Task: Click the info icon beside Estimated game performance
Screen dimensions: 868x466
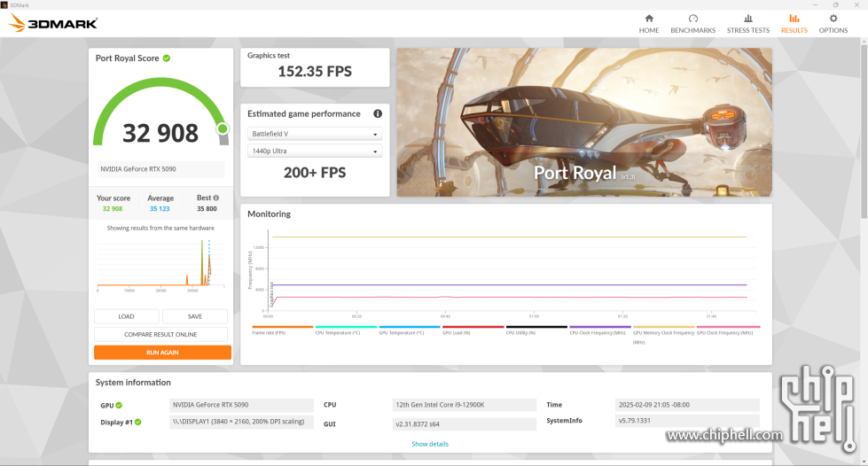Action: click(378, 113)
